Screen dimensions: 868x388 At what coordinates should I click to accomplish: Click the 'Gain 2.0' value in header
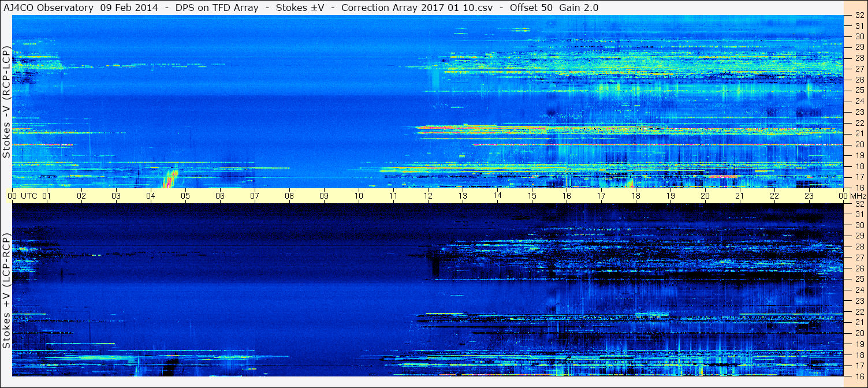tap(579, 8)
